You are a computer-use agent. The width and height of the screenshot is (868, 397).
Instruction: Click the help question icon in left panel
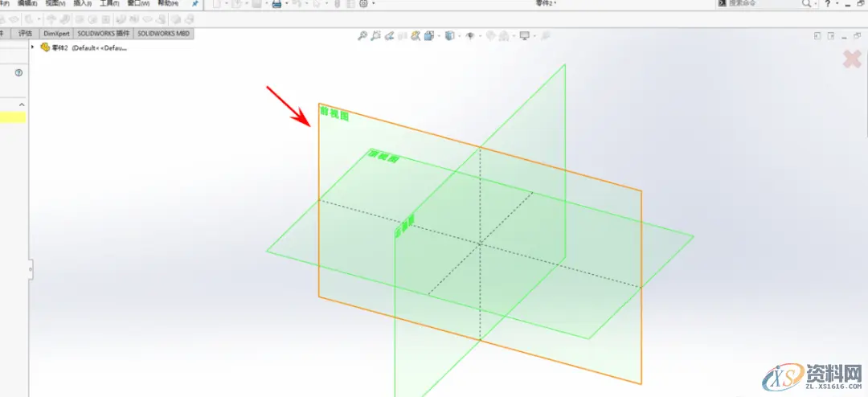[x=18, y=72]
